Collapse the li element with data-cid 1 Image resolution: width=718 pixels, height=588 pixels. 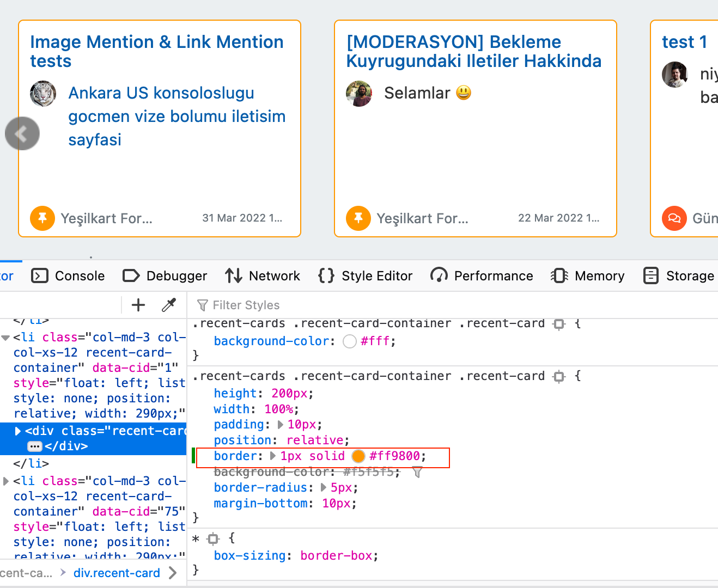(6, 338)
